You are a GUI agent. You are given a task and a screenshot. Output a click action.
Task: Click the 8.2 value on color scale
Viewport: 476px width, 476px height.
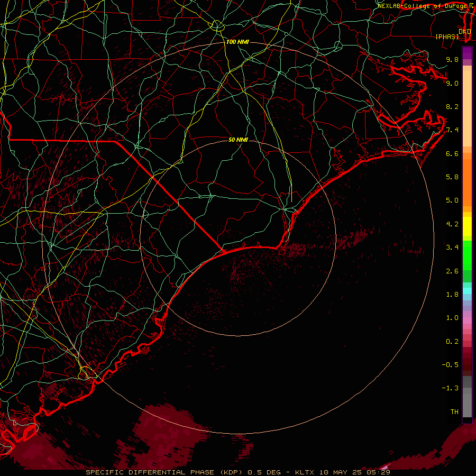click(x=452, y=106)
